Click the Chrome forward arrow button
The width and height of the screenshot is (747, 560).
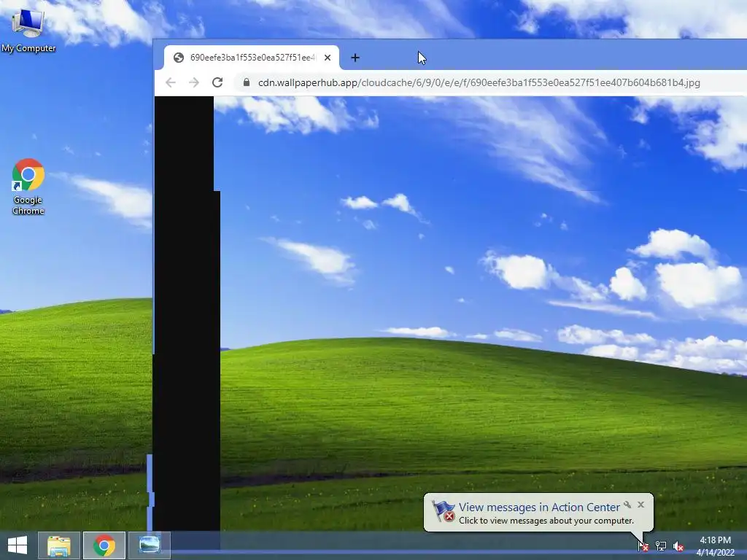coord(194,82)
